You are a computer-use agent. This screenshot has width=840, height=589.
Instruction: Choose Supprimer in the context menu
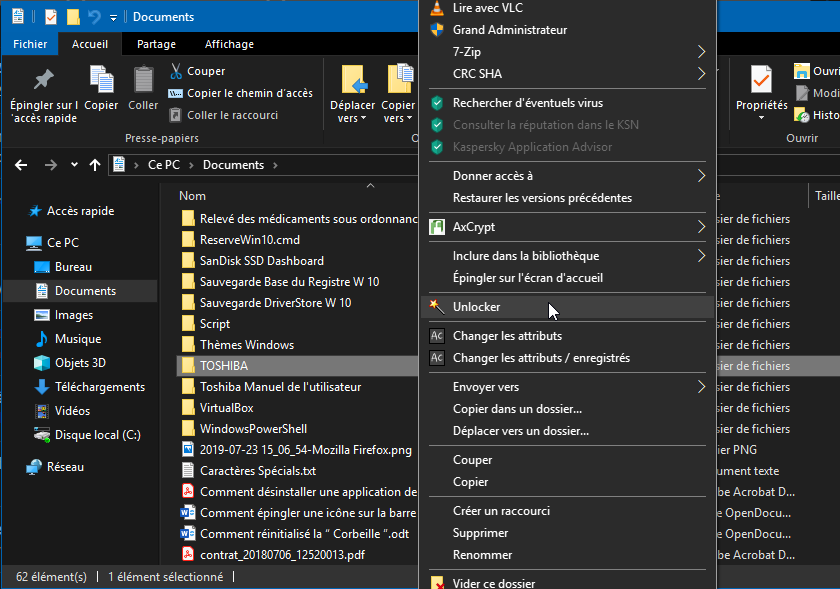click(481, 533)
